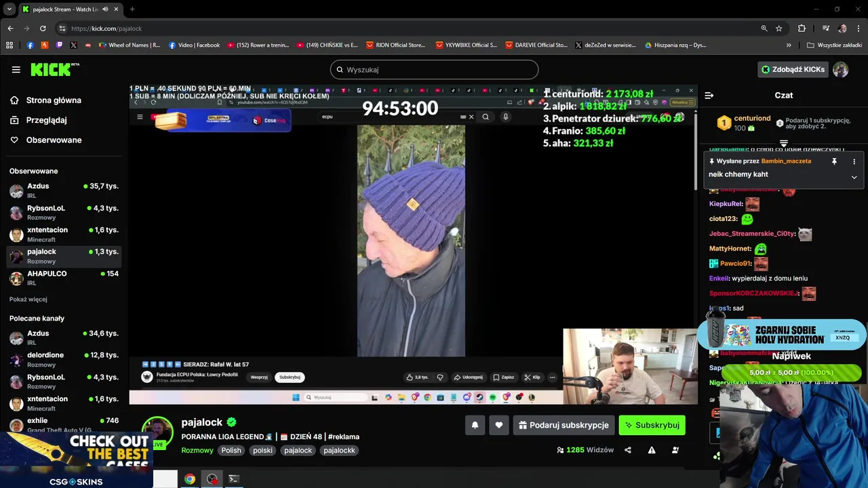Mute tab via speaker icon on tab

[x=105, y=9]
